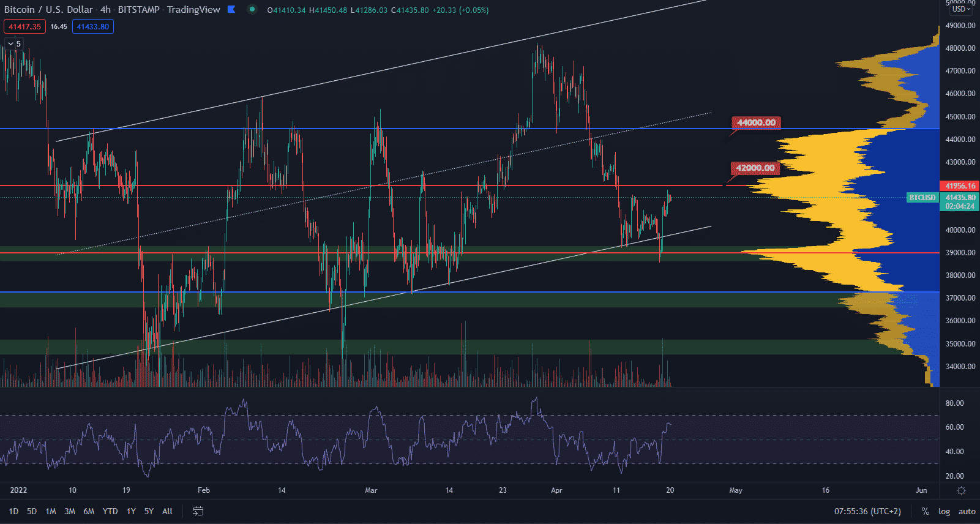Toggle log scale mode
Screen dimensions: 980x524
[x=944, y=511]
